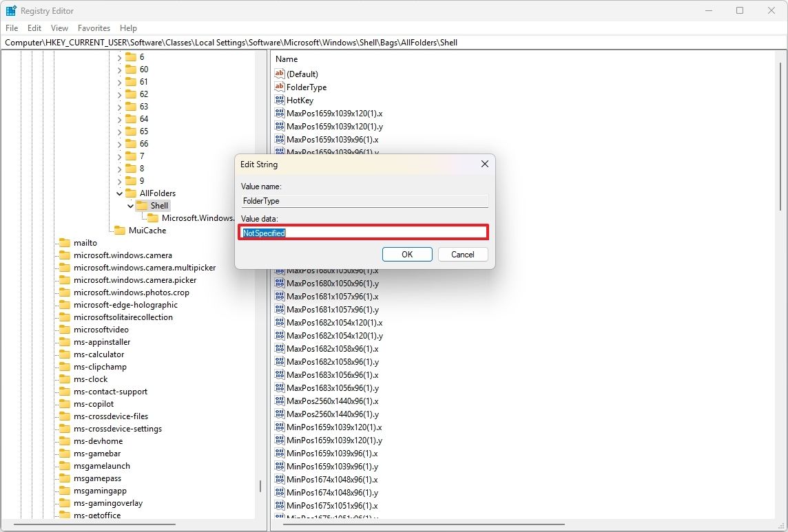Click the binary icon beside HotKey value
The width and height of the screenshot is (788, 532).
pos(280,100)
